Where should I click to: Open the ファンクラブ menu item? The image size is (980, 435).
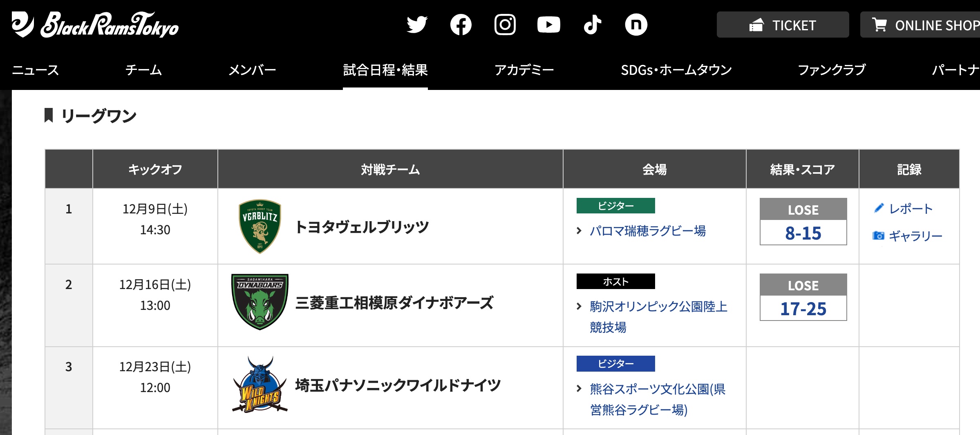coord(832,70)
